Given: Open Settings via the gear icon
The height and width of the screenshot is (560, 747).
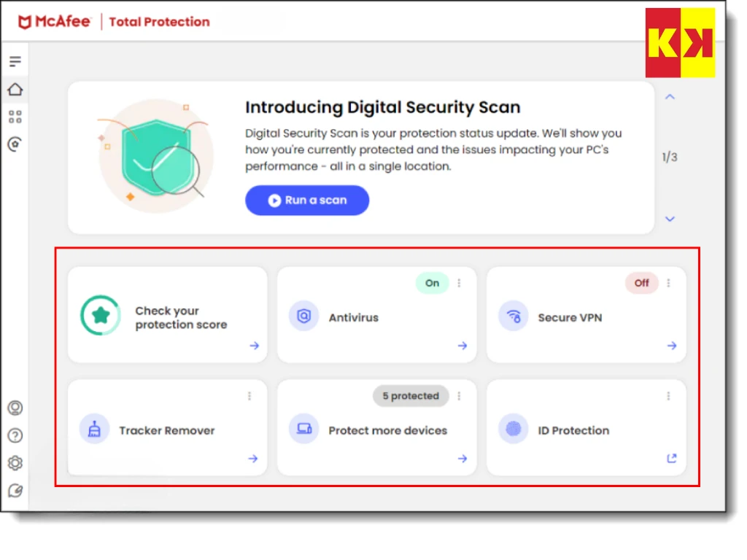Looking at the screenshot, I should pyautogui.click(x=15, y=463).
